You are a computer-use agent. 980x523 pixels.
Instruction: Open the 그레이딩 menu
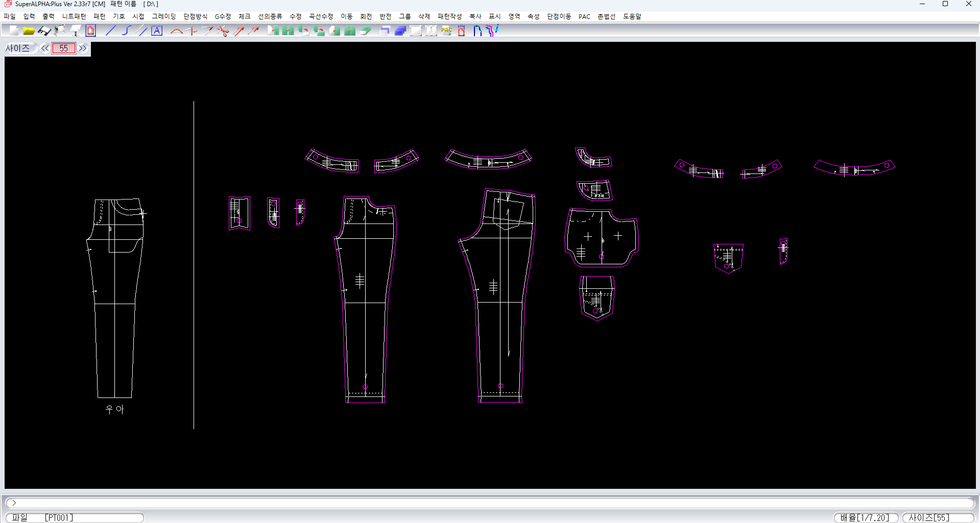[x=163, y=16]
